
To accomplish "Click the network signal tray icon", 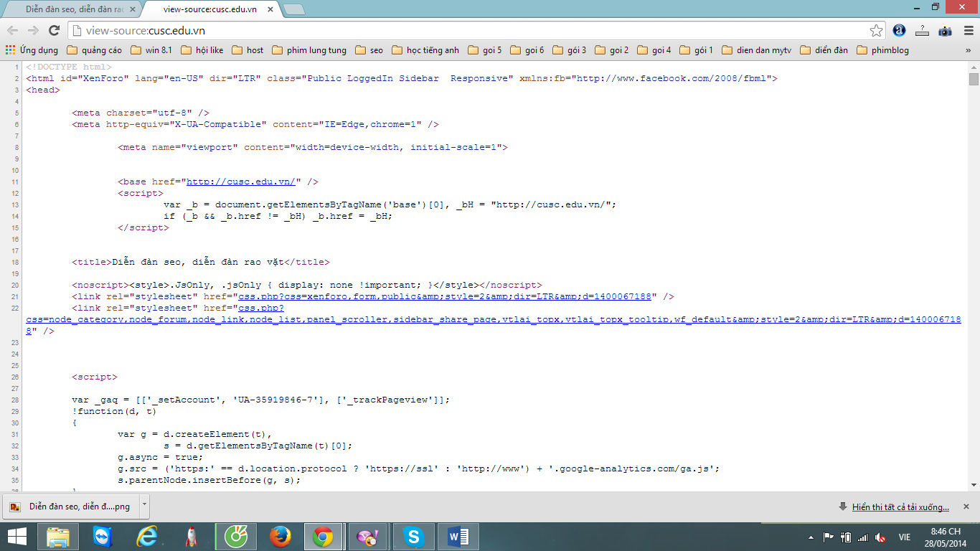I will (x=863, y=537).
